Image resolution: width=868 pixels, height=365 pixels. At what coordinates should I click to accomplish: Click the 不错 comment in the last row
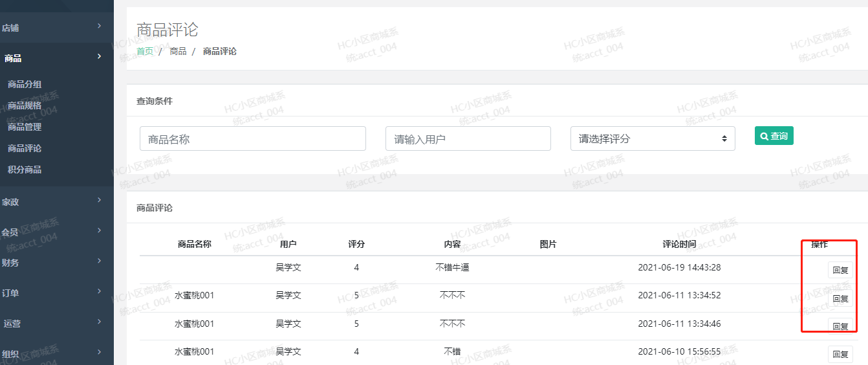[452, 351]
